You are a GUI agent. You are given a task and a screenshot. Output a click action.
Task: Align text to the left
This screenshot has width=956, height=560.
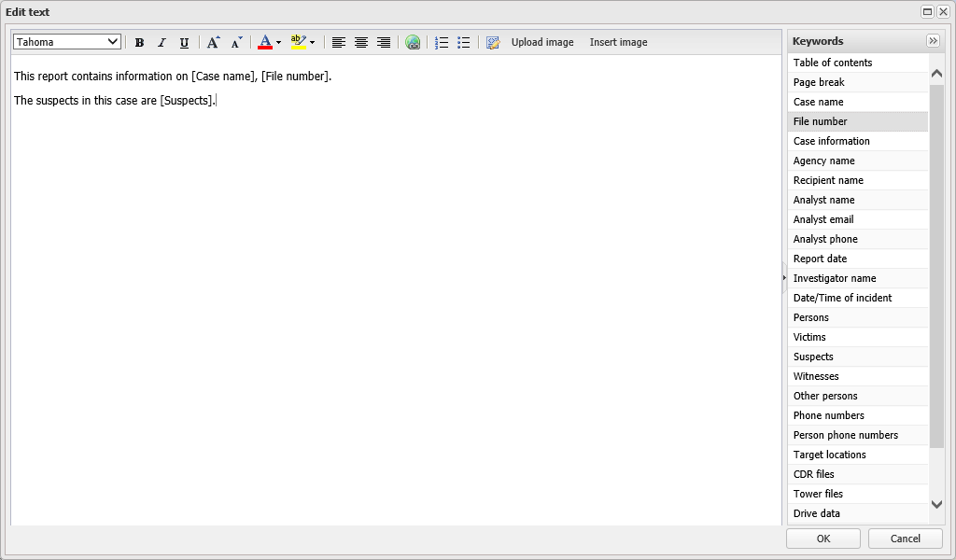tap(339, 42)
